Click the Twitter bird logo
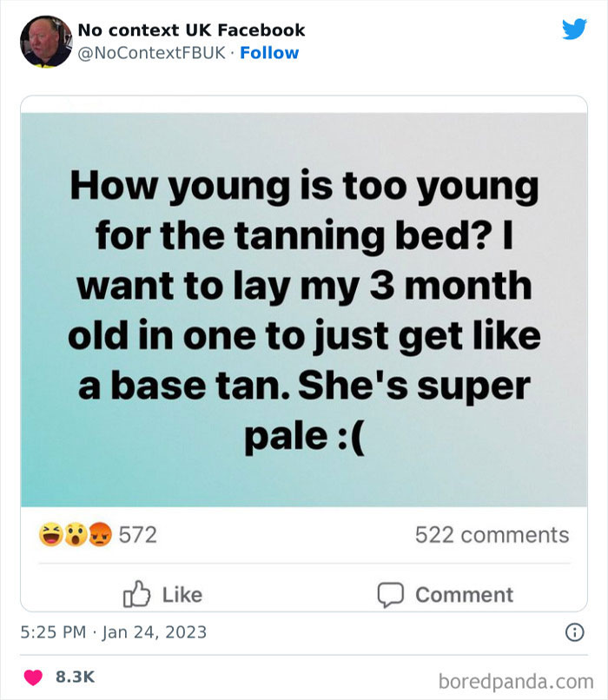Screen dimensions: 608x700 coord(574,30)
